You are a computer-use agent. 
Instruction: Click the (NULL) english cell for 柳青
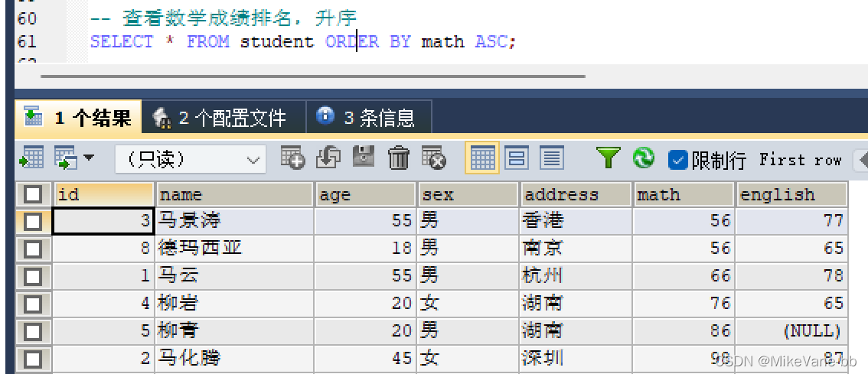tap(792, 331)
